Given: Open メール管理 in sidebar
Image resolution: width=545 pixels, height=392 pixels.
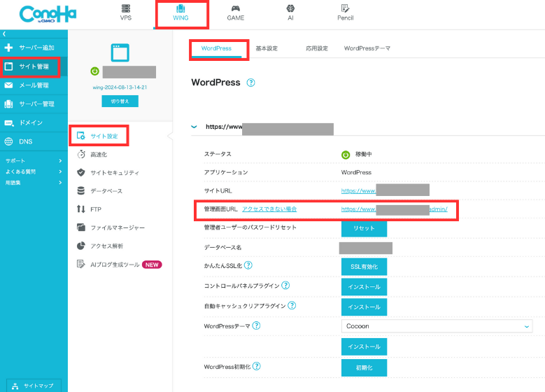Looking at the screenshot, I should [x=34, y=85].
